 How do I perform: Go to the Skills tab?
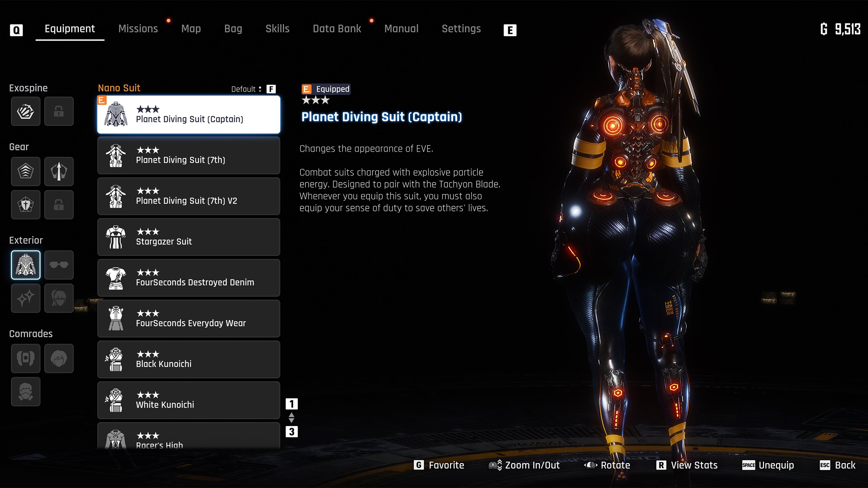(277, 29)
